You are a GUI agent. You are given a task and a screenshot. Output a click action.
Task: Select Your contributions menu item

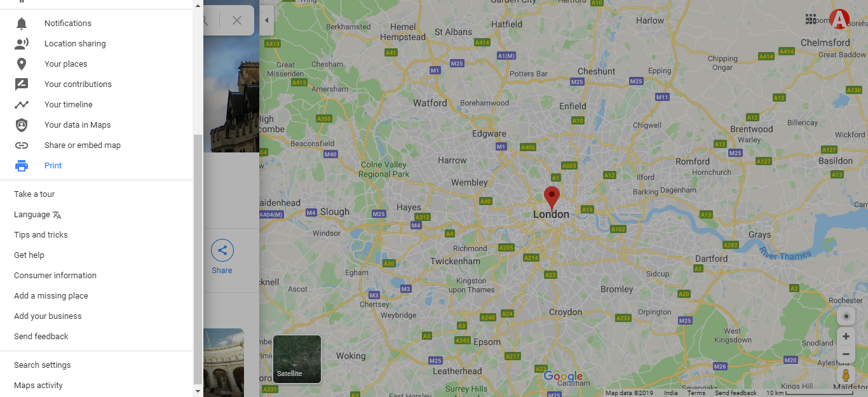78,84
